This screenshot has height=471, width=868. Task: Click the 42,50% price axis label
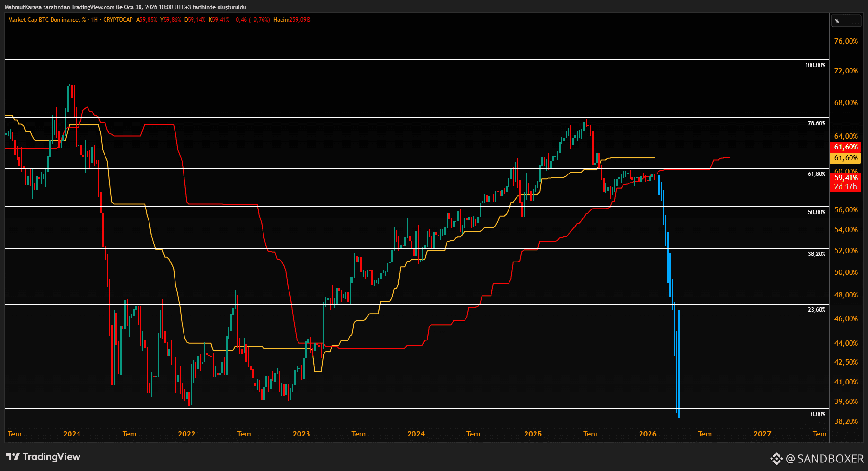(846, 362)
